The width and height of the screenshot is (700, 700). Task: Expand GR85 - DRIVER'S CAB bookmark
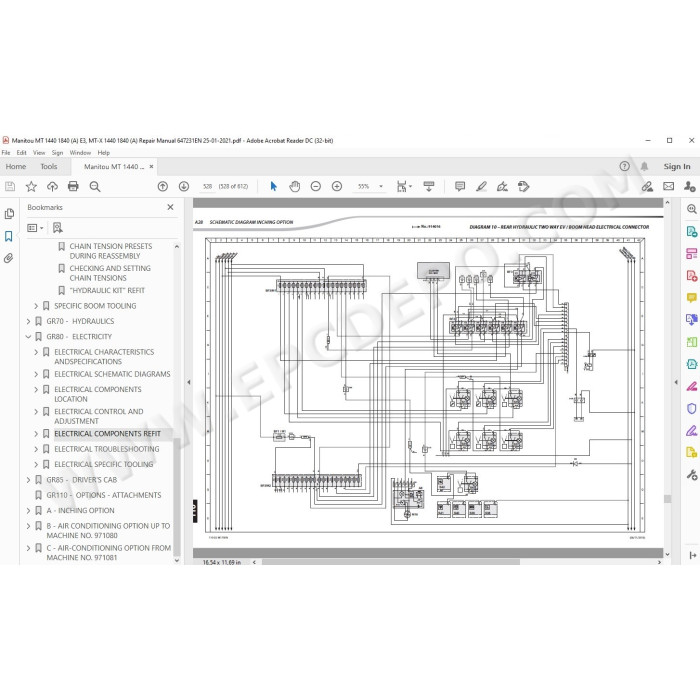[29, 480]
